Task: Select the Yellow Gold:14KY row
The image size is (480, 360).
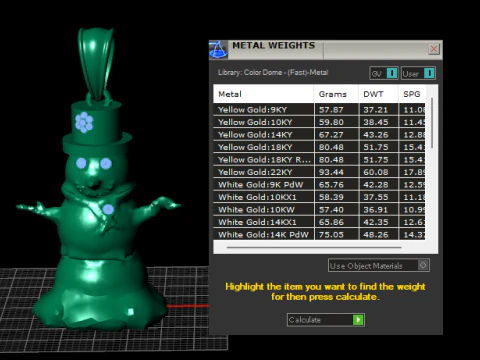Action: pyautogui.click(x=319, y=135)
